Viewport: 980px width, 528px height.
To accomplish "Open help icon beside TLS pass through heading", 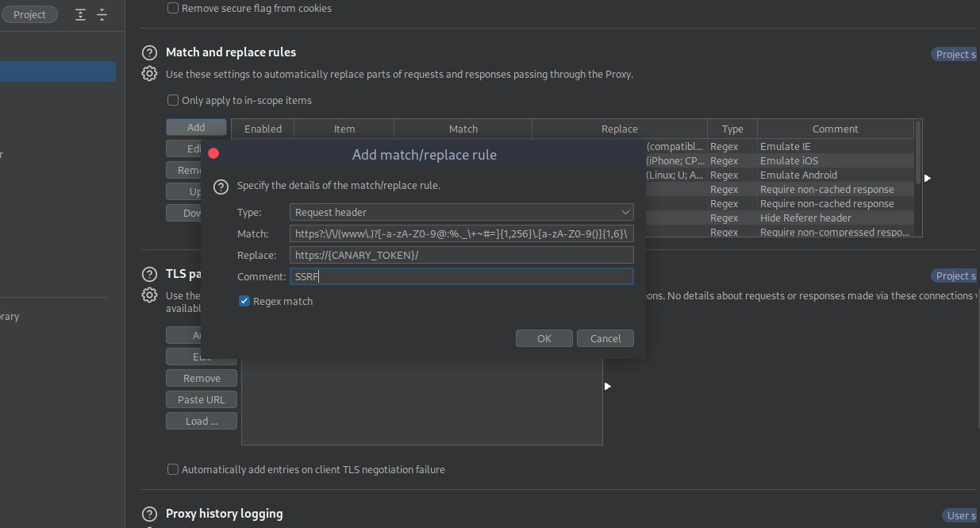I will (149, 275).
